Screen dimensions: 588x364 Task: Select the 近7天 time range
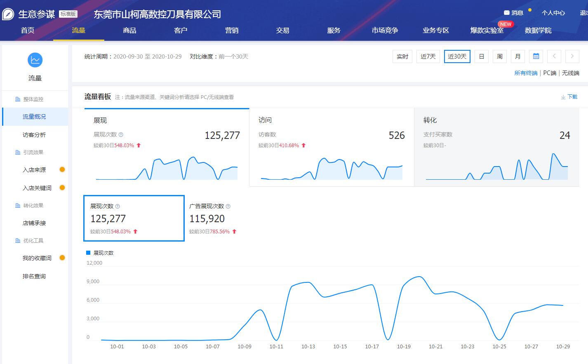(x=428, y=56)
